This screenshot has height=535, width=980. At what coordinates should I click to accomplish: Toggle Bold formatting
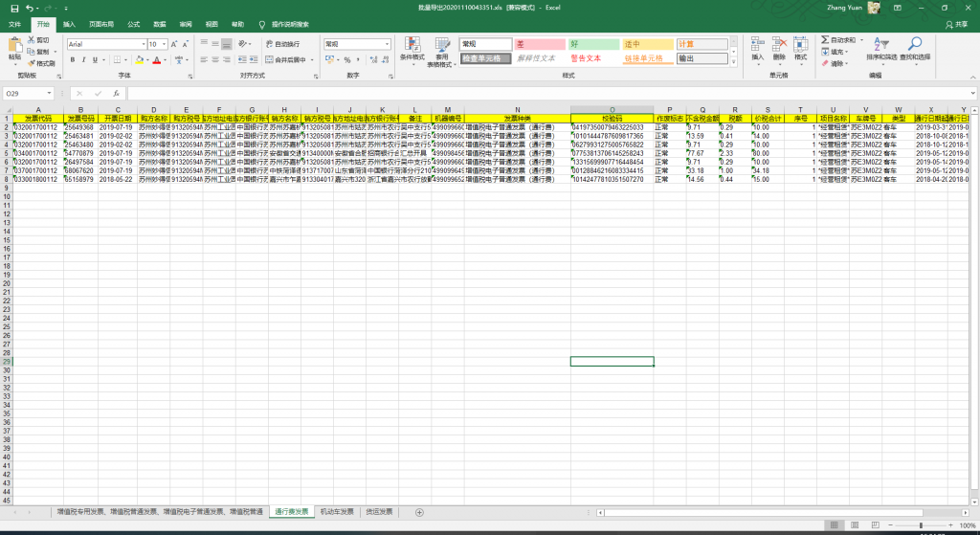click(x=73, y=60)
